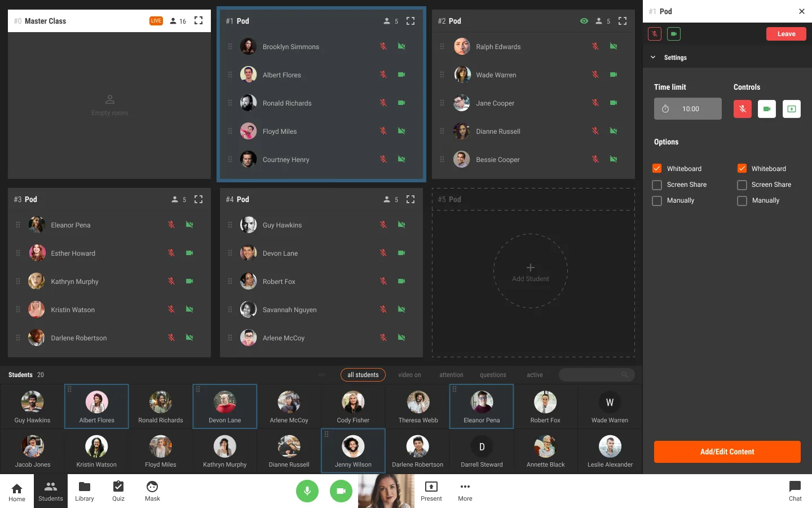Unmute Wade Warren's microphone
The height and width of the screenshot is (508, 812).
pyautogui.click(x=595, y=75)
